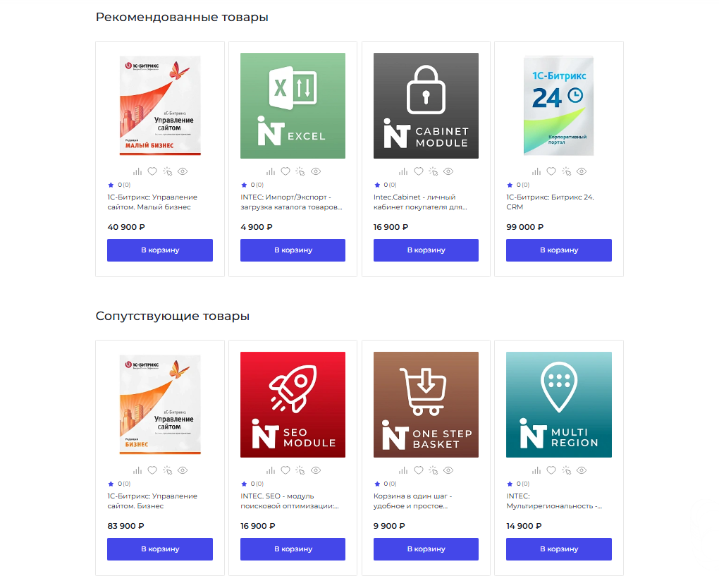
Task: Open quick view eye on SEO module card
Action: 315,470
